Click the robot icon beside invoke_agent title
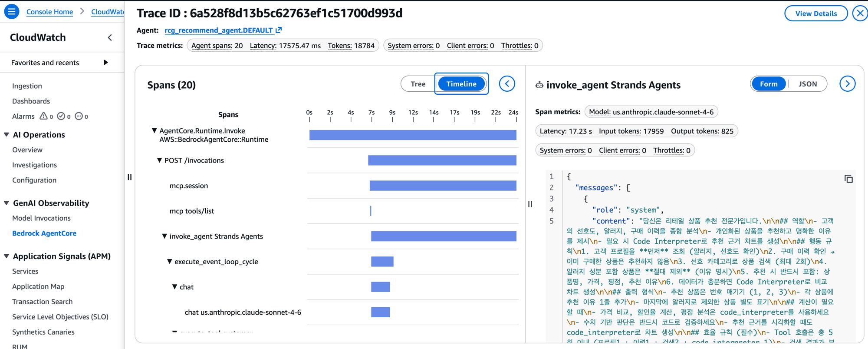Screen dimensions: 868x349 539,85
